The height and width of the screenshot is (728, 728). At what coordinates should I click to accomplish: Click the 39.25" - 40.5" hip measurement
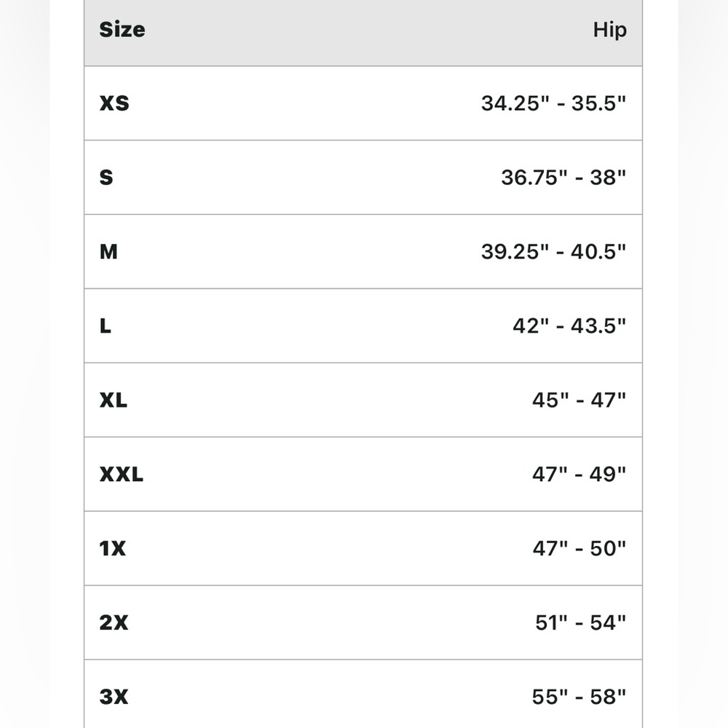click(x=553, y=252)
